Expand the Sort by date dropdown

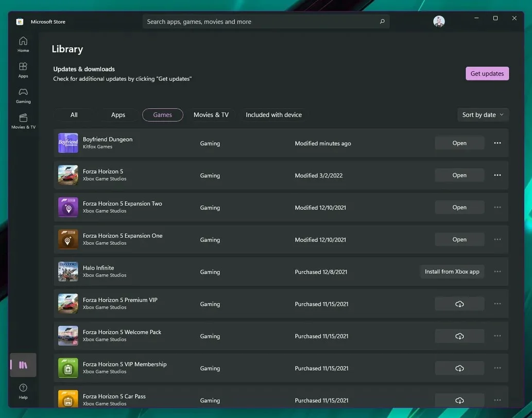pos(483,115)
